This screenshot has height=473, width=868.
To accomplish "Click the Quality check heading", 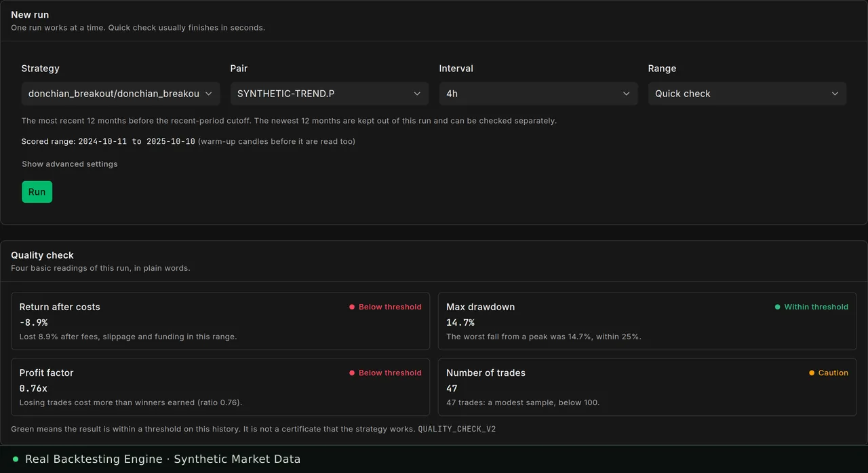I will click(42, 255).
